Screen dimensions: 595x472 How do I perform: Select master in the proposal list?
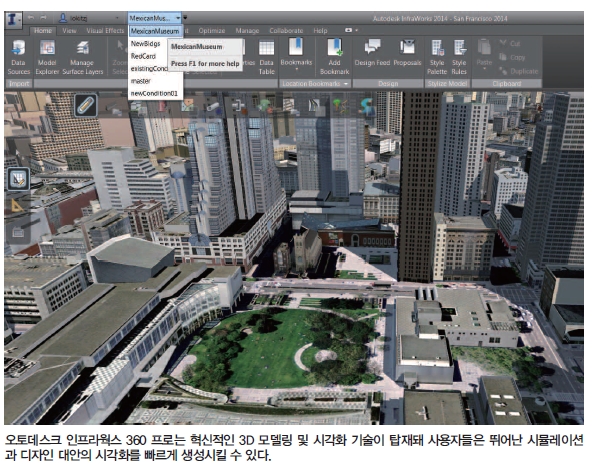pos(140,81)
